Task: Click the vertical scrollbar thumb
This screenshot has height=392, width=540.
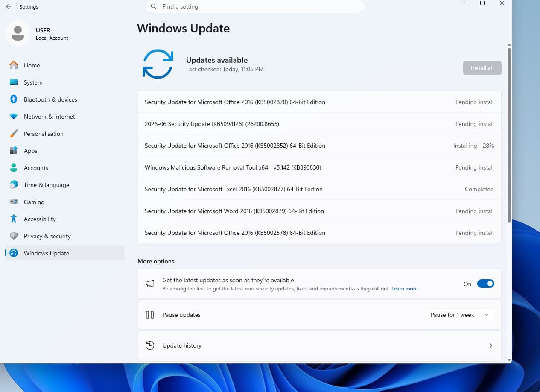Action: pyautogui.click(x=509, y=135)
